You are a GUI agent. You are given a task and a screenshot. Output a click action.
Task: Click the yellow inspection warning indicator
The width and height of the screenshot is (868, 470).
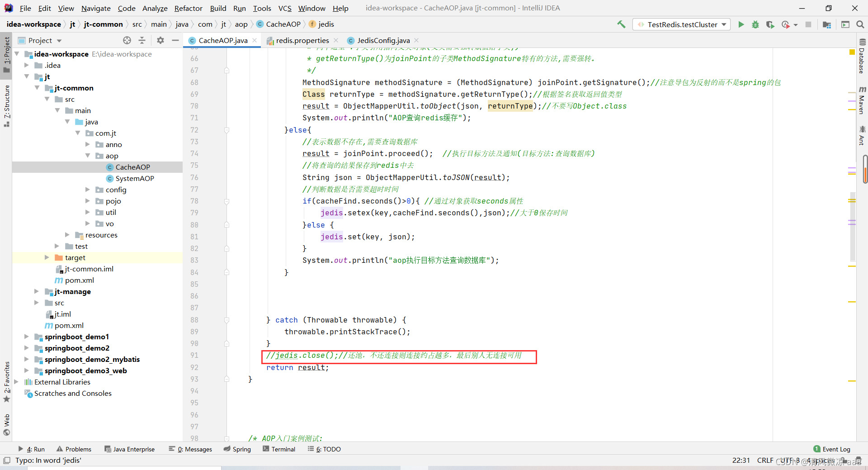tap(852, 52)
